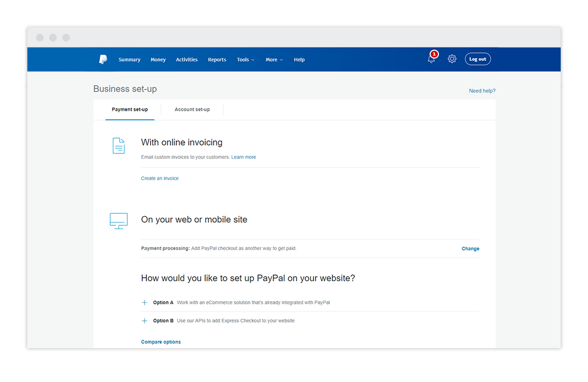The height and width of the screenshot is (382, 588).
Task: Click the PayPal logo icon
Action: (x=103, y=59)
